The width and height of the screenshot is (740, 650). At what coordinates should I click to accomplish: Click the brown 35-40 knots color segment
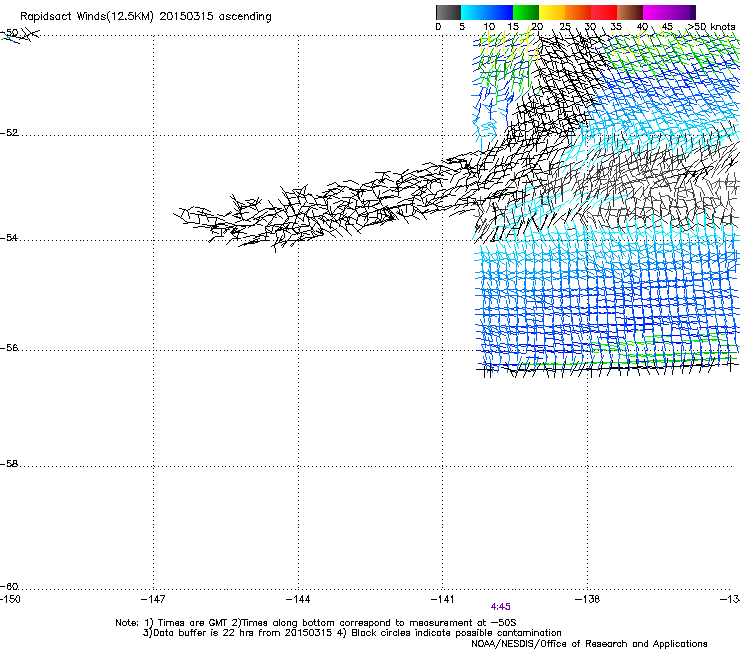[x=630, y=12]
